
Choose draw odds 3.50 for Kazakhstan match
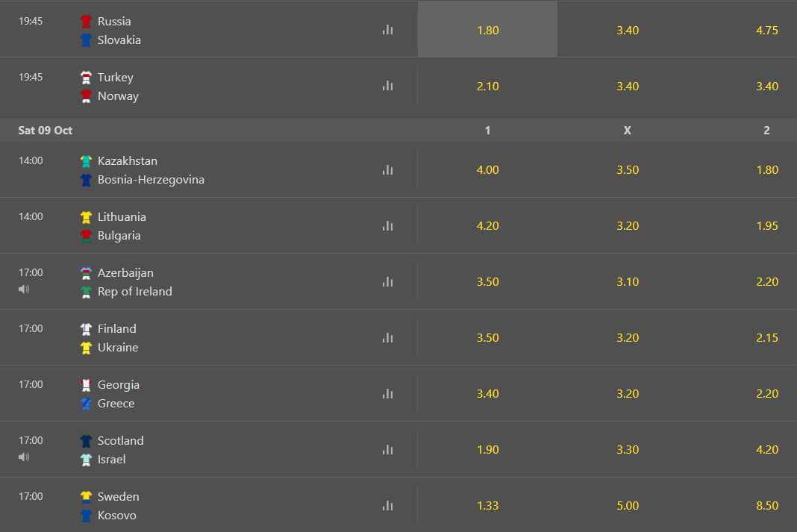[x=628, y=169]
